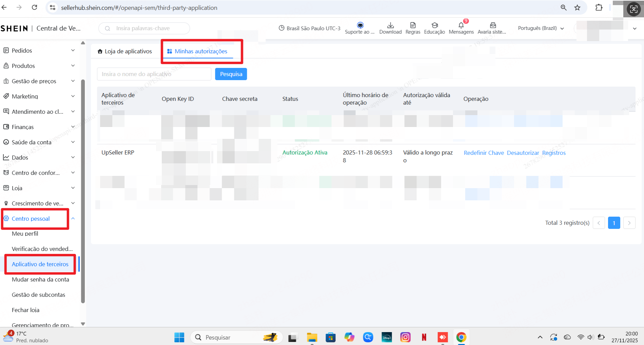Click Redefinir Chave for UpSeller ERP

tap(484, 153)
